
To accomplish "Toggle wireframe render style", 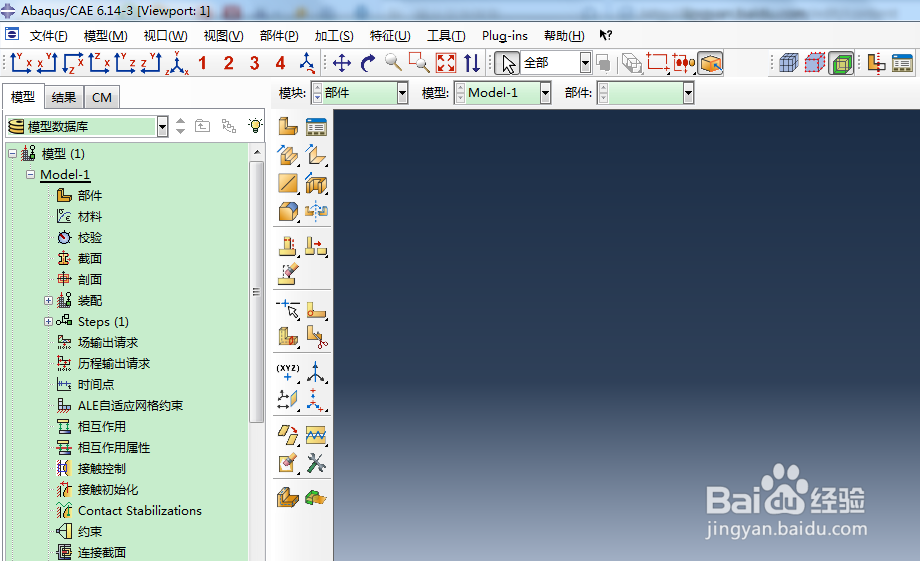I will (x=789, y=63).
